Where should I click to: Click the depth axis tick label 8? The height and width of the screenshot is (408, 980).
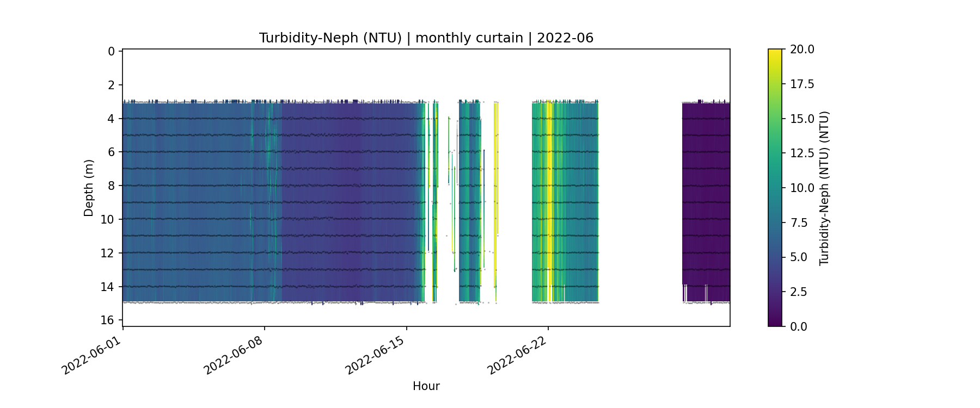click(x=112, y=186)
